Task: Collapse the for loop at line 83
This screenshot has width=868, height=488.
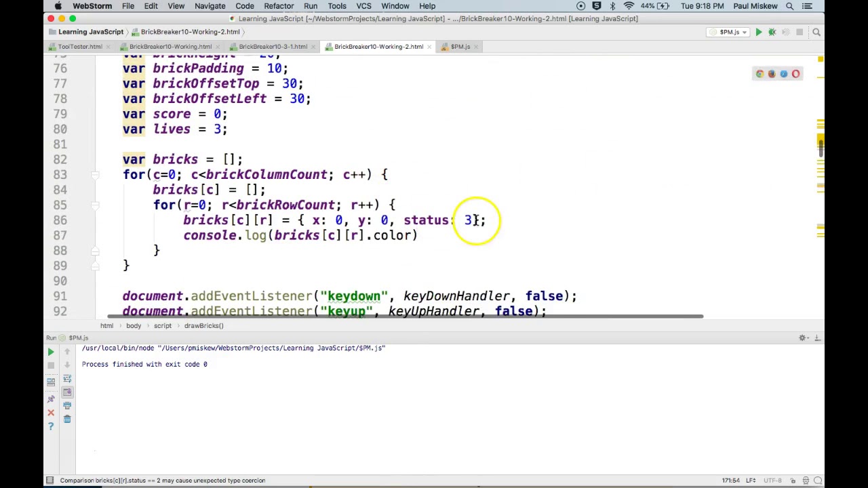Action: (x=96, y=175)
